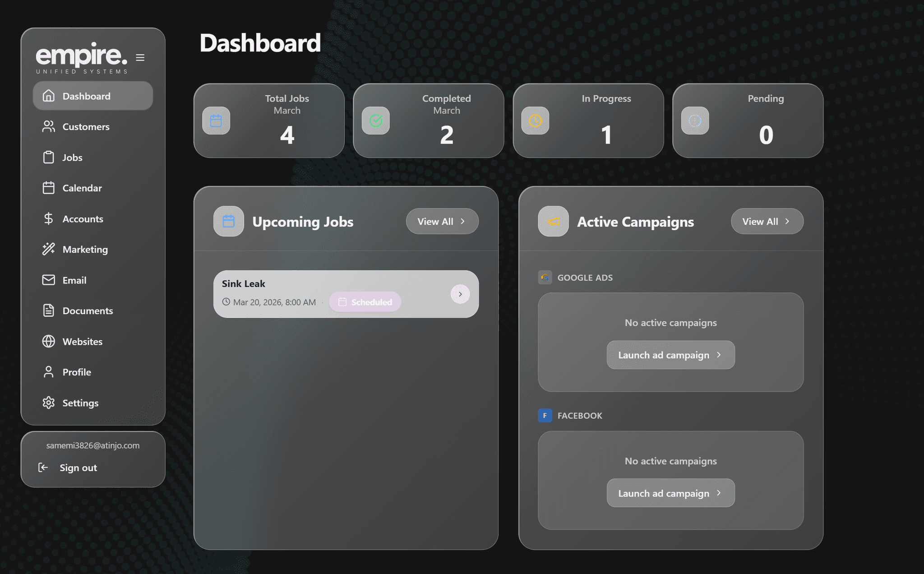Screen dimensions: 924x574
Task: View all upcoming jobs
Action: click(x=442, y=221)
